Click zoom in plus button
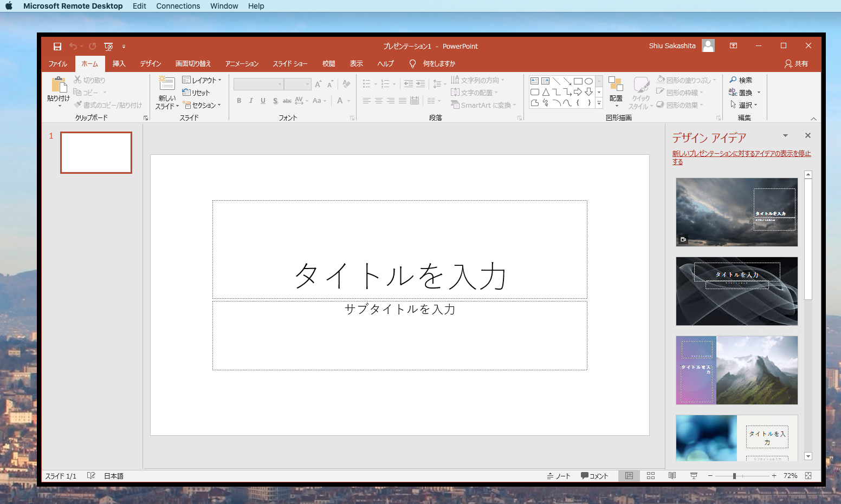 (774, 476)
